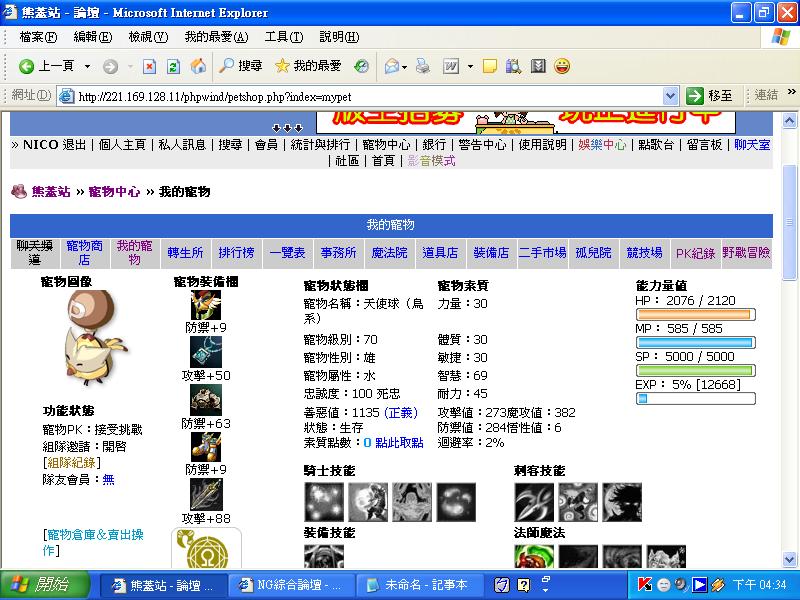Click the 防禦+63 pet equipment icon
Viewport: 800px width, 600px height.
[x=206, y=400]
